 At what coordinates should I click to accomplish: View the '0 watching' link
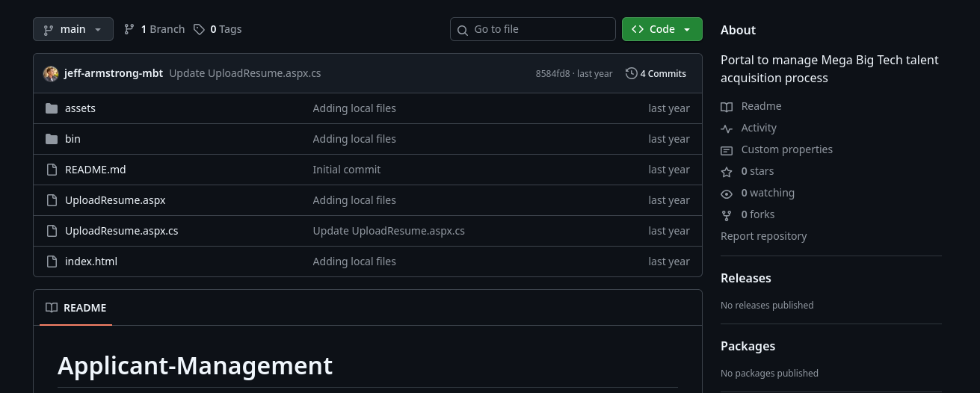(768, 193)
